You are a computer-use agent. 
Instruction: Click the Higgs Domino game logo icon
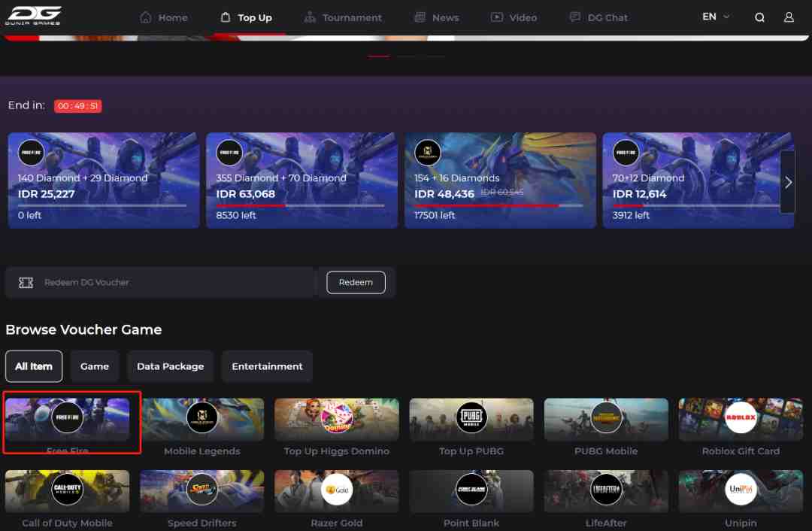pyautogui.click(x=337, y=417)
